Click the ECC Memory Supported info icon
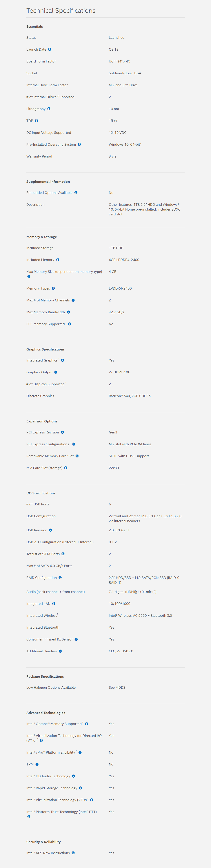Screen dimensions: 211x868 tap(70, 324)
